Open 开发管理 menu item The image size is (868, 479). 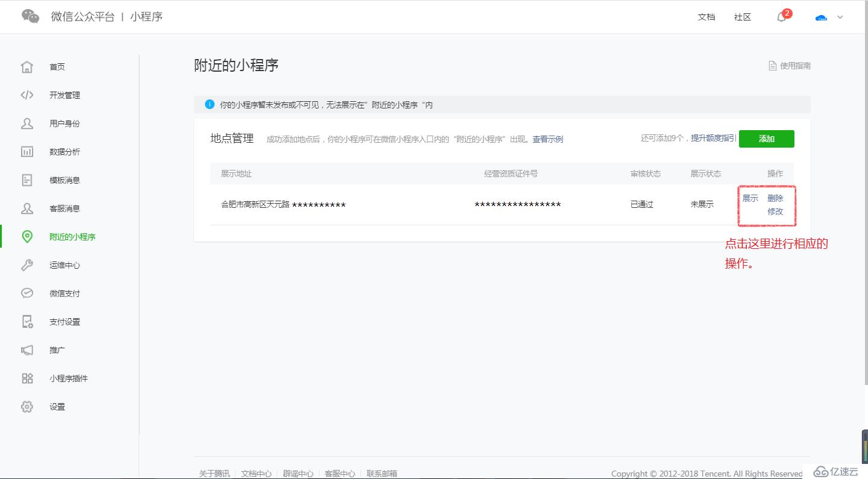click(x=64, y=95)
